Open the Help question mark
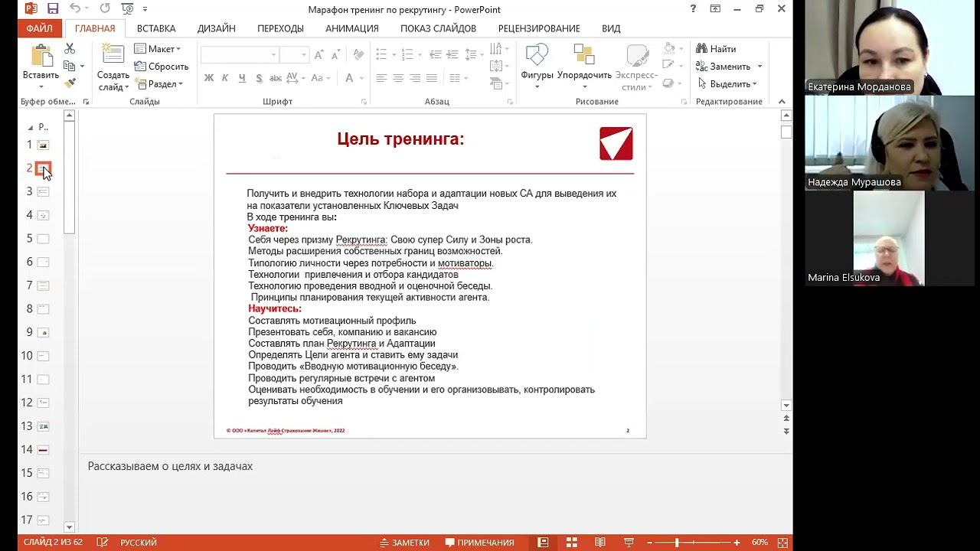980x551 pixels. [693, 9]
